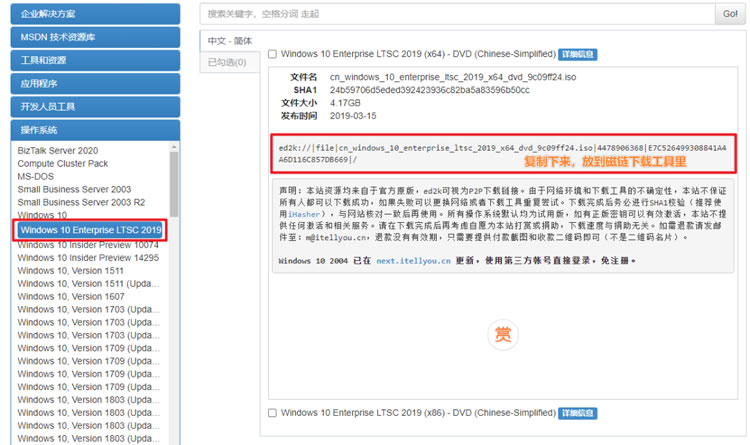Select BizTalk Server 2020
750x445 pixels.
(x=58, y=151)
